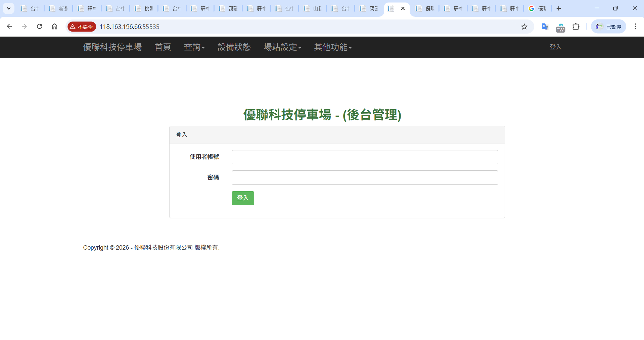Image resolution: width=644 pixels, height=340 pixels.
Task: Click the 優聯科技停車場 brand link
Action: [112, 47]
